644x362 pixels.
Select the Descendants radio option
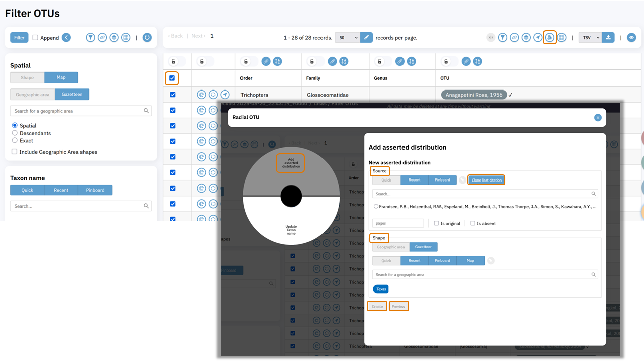(15, 133)
